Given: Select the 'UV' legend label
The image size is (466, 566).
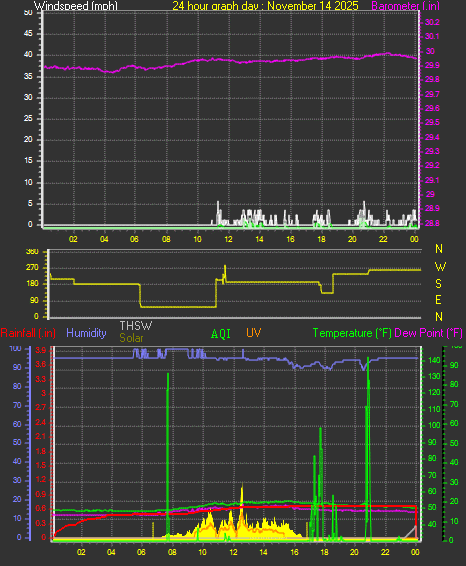Looking at the screenshot, I should pos(253,333).
